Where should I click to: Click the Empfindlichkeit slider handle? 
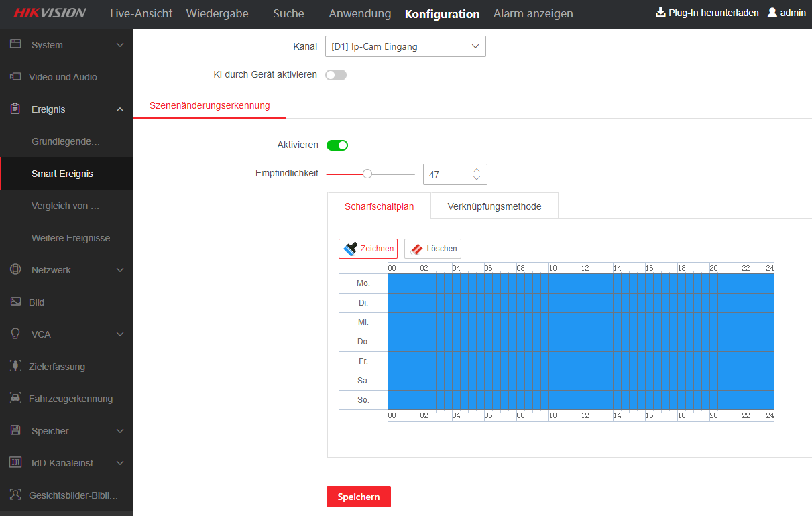[x=367, y=174]
